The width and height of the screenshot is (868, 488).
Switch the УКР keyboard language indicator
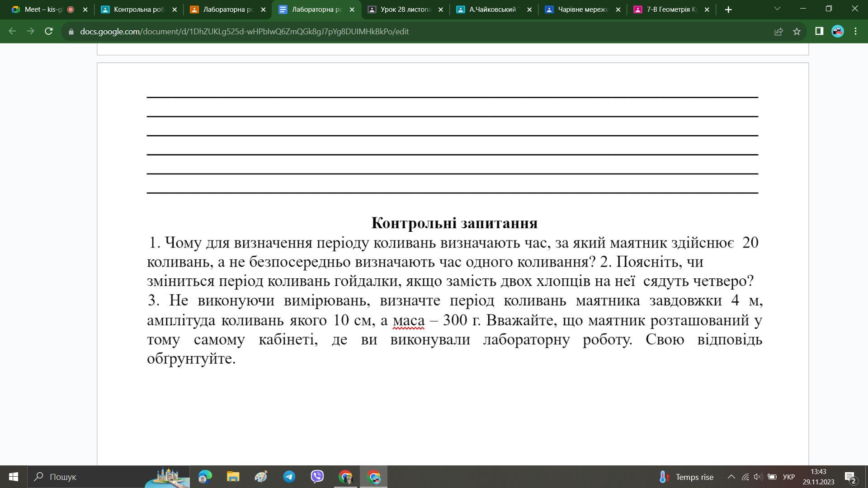[x=788, y=477]
